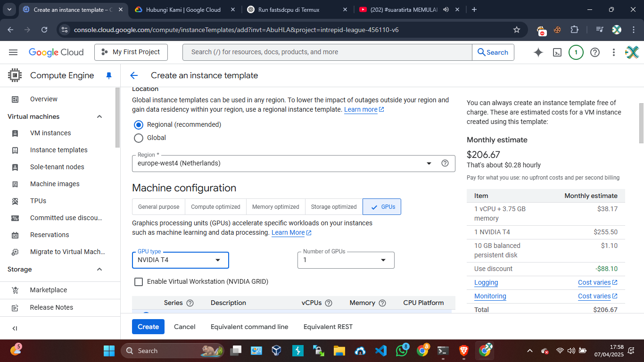Click the Windows Start button

pyautogui.click(x=109, y=351)
